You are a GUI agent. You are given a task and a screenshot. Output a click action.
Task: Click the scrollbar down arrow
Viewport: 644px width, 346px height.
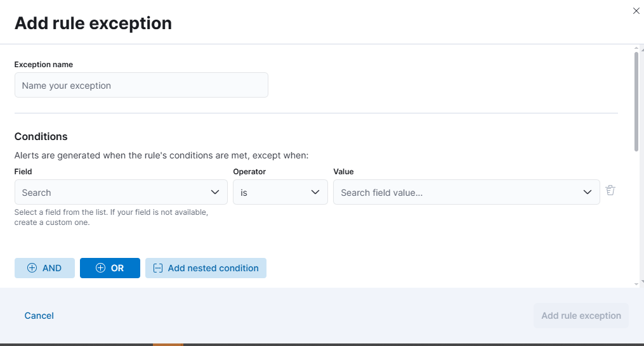636,282
